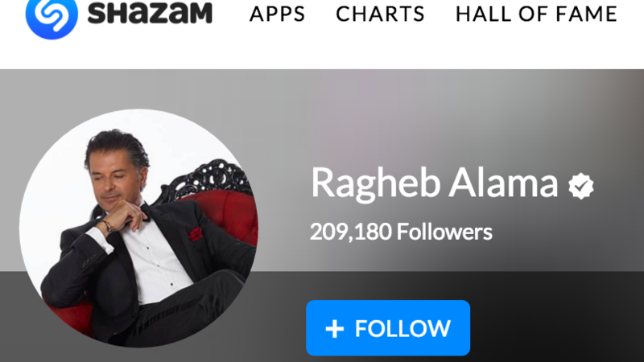Viewport: 644px width, 362px height.
Task: Open the APPS navigation item
Action: [277, 14]
